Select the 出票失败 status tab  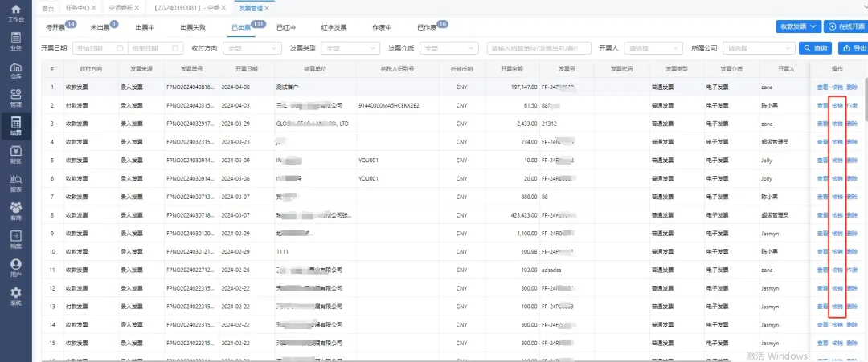[193, 27]
